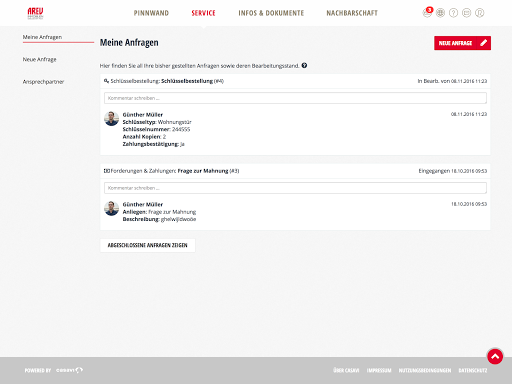Show completed requests via Abgeschlossene Anfragen zeigen
Image resolution: width=512 pixels, height=384 pixels.
(x=148, y=245)
